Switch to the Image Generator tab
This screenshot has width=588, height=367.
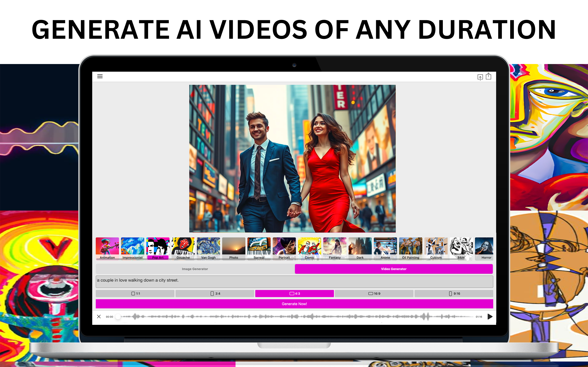click(x=194, y=269)
